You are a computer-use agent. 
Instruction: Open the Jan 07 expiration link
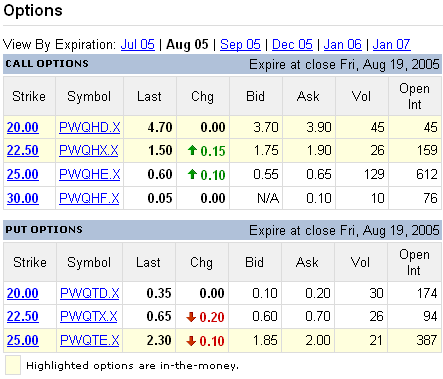coord(391,44)
